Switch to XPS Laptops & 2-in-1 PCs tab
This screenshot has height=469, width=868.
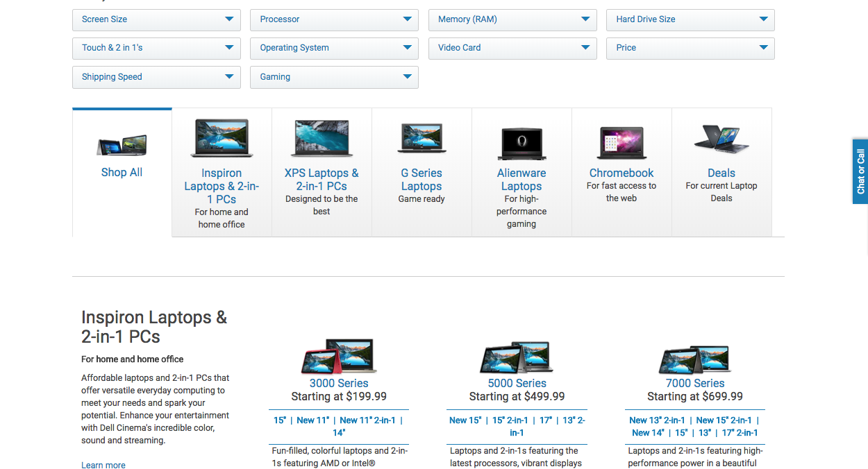click(x=322, y=172)
